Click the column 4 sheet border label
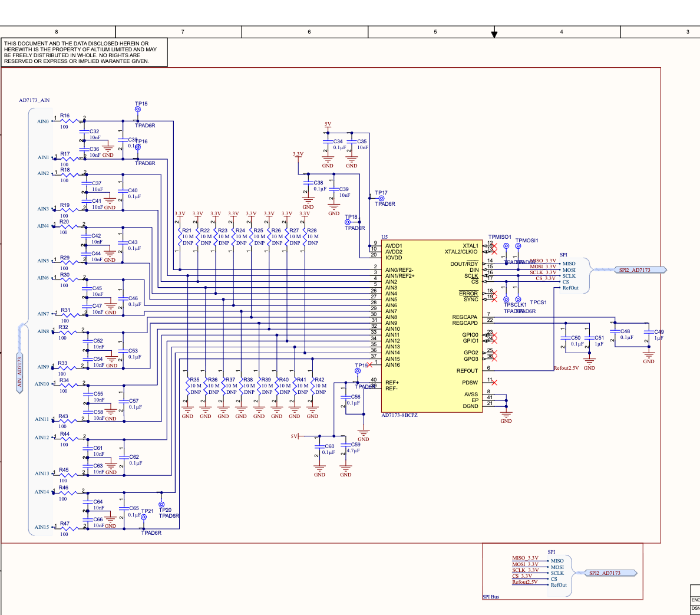Viewport: 700px width, 615px height. 562,32
